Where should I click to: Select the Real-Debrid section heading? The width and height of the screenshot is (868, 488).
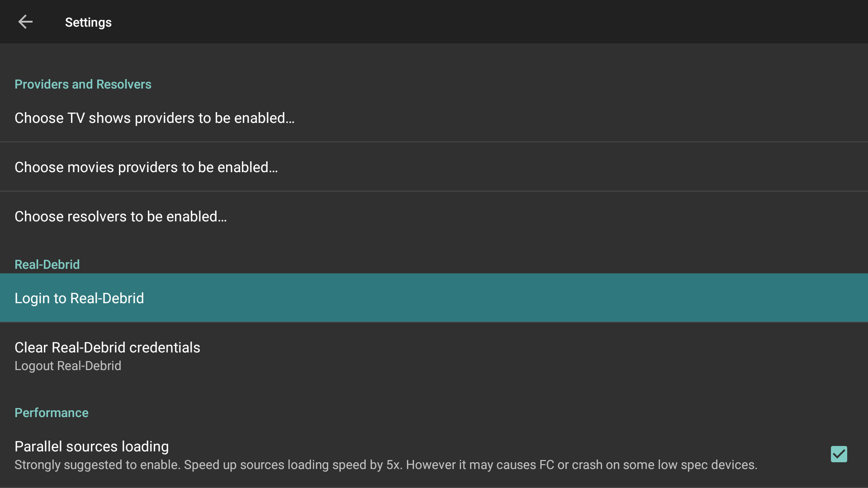click(x=47, y=264)
